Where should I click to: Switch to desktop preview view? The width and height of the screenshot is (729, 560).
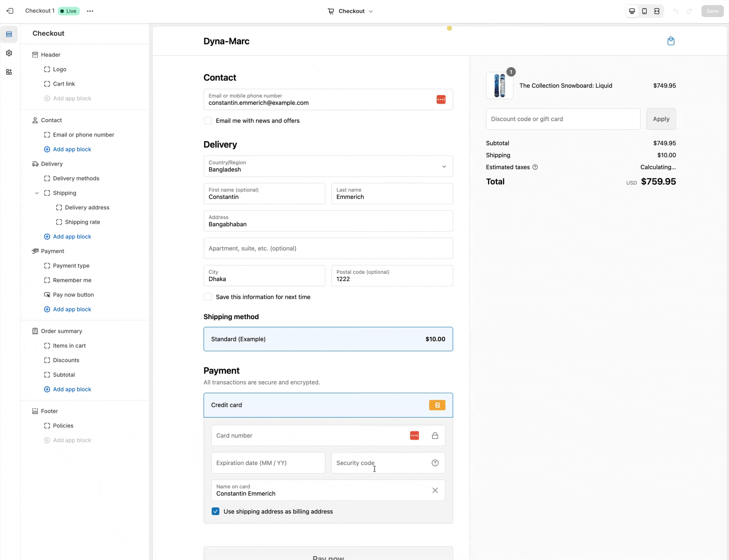tap(632, 11)
